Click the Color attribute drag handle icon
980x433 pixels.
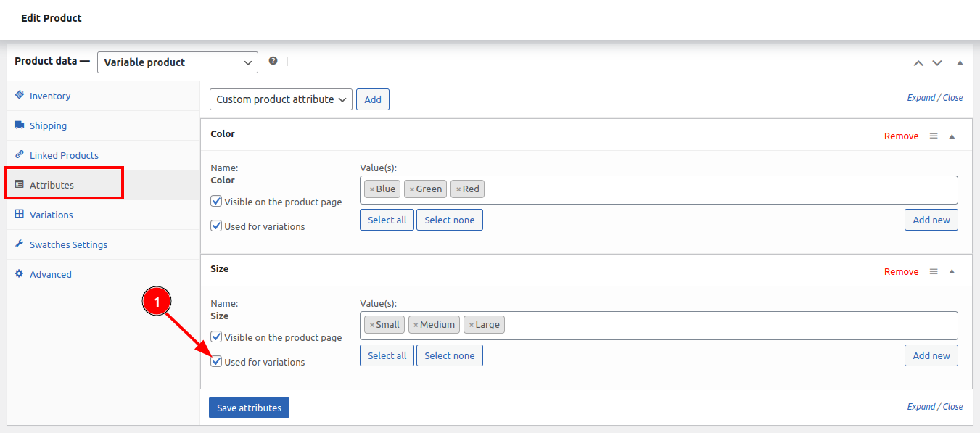(934, 136)
